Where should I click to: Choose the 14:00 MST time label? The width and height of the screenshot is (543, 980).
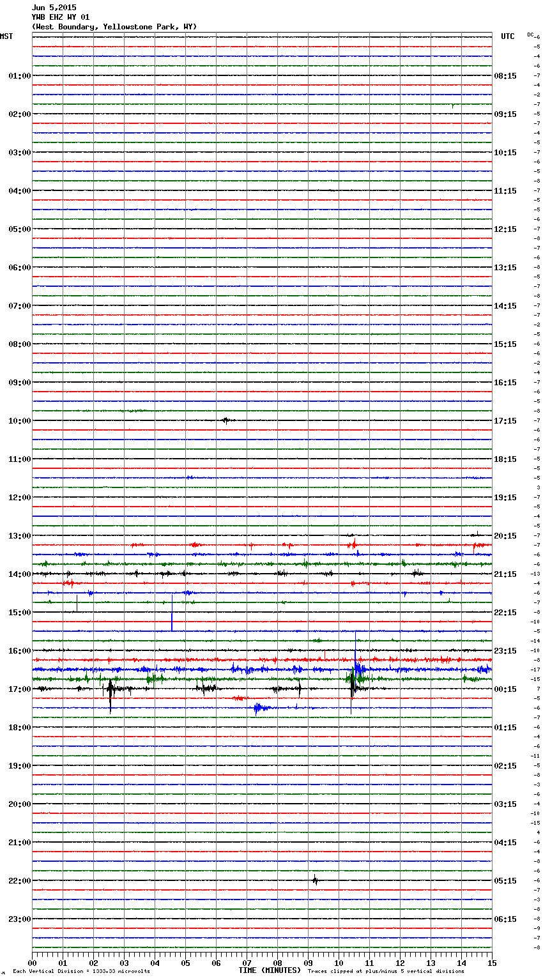pyautogui.click(x=19, y=574)
